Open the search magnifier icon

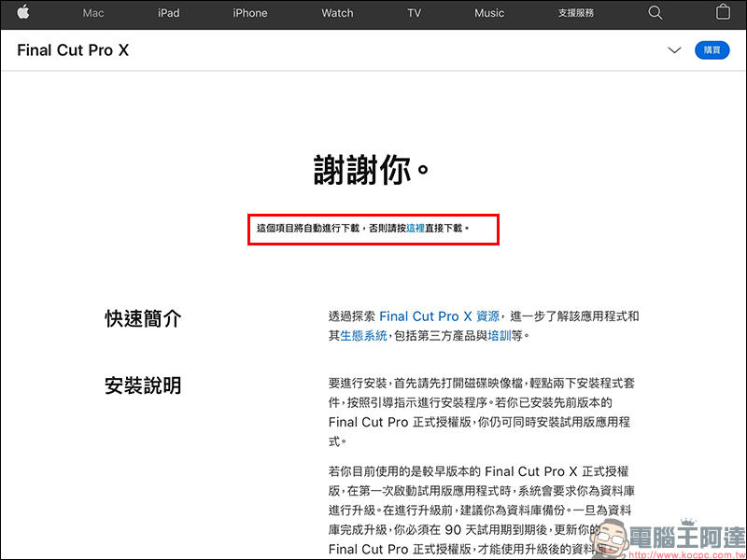(x=655, y=13)
